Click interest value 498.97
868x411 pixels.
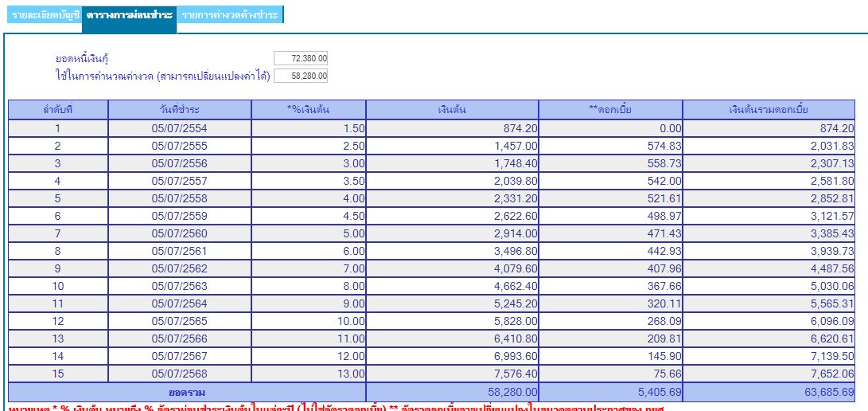point(610,216)
